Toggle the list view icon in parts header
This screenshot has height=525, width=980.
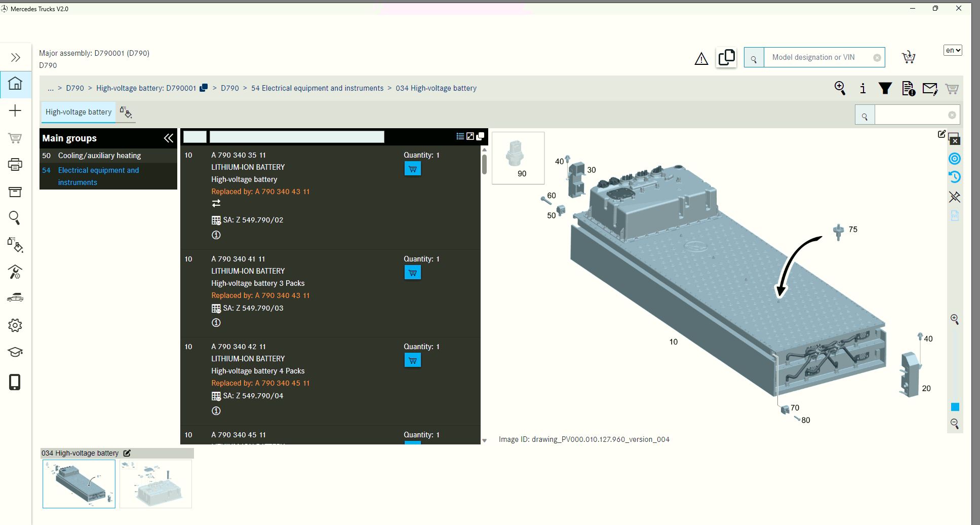point(460,136)
